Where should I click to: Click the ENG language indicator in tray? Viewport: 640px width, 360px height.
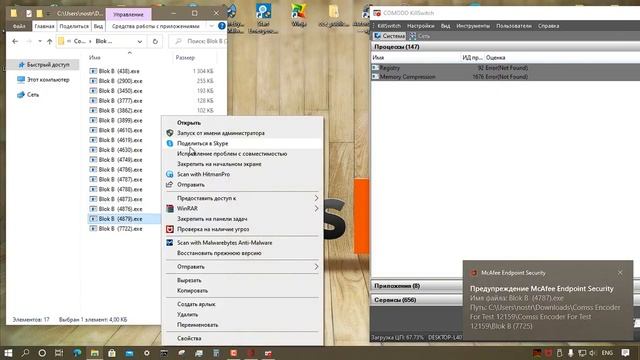coord(607,353)
